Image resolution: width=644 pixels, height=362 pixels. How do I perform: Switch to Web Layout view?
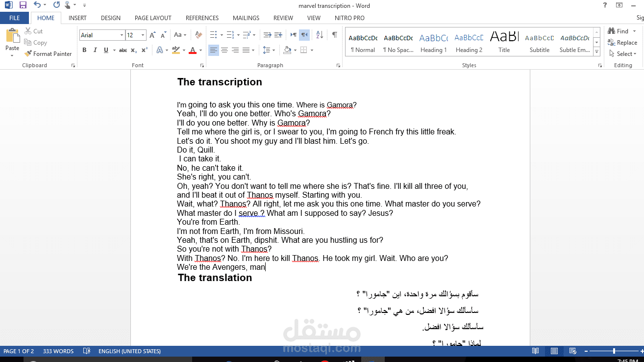(572, 351)
